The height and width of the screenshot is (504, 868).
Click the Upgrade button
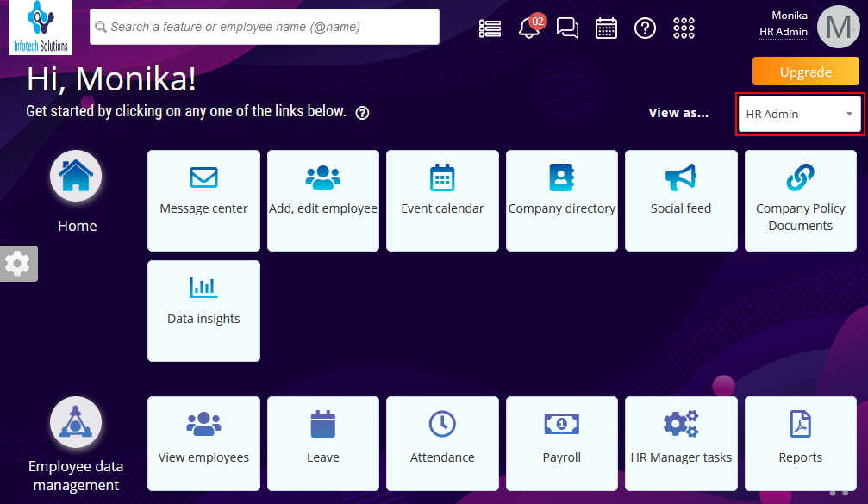point(804,72)
